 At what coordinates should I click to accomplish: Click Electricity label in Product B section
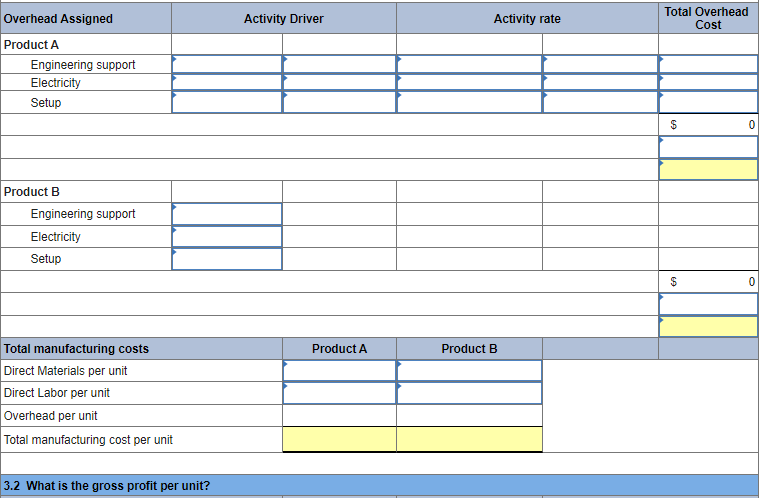pyautogui.click(x=55, y=237)
